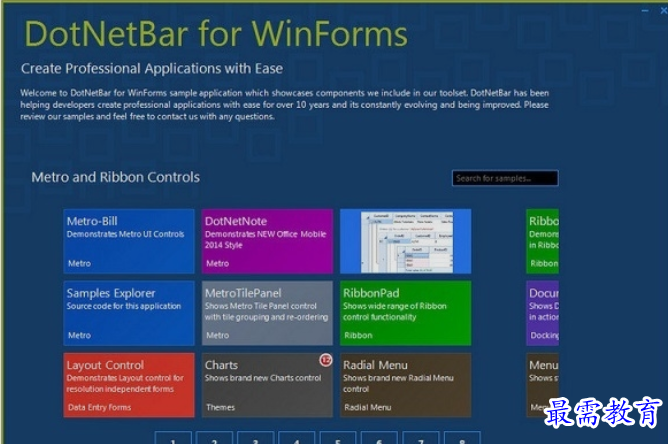The height and width of the screenshot is (444, 668).
Task: Open the Layout Control tile
Action: click(129, 385)
